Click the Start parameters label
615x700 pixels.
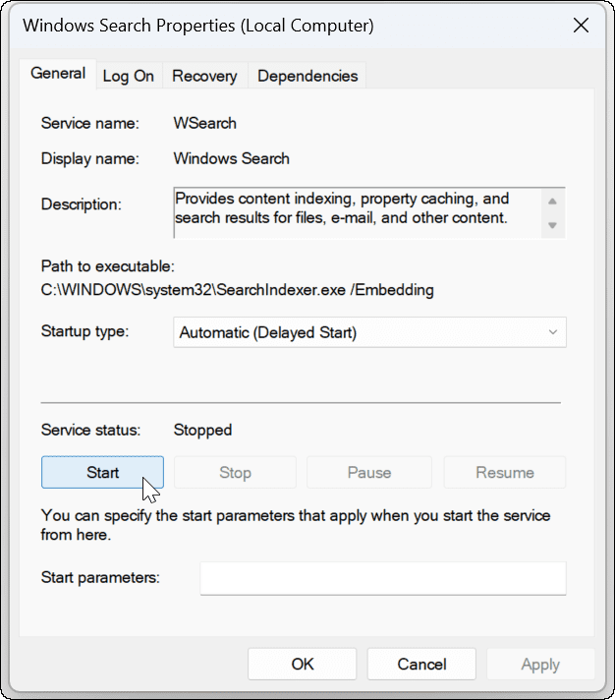point(100,578)
